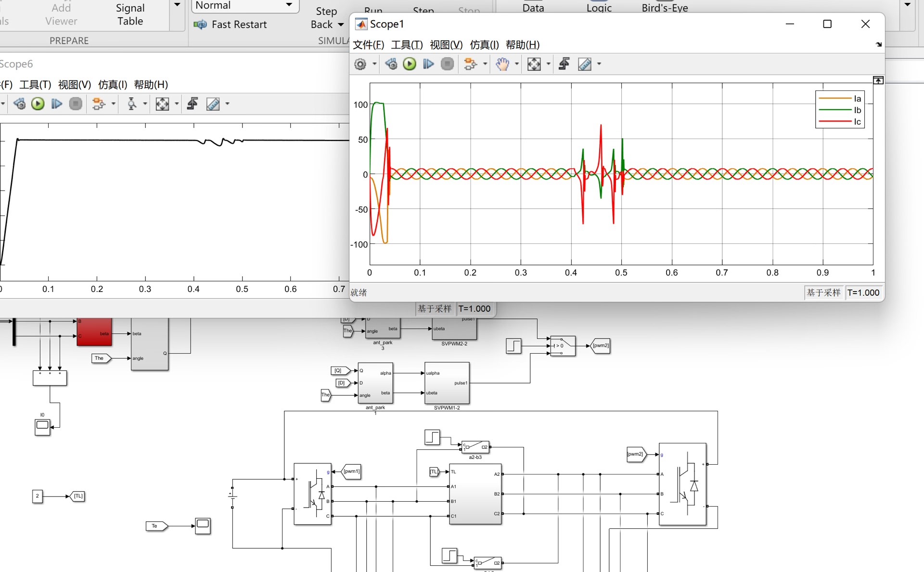Click Step Forward in Scope1 toolbar
Viewport: 924px width, 572px height.
click(428, 64)
